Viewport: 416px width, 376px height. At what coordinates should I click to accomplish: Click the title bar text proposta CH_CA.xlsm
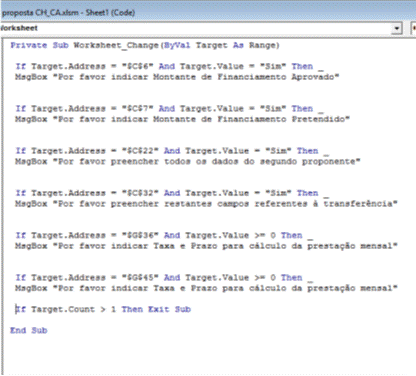40,13
